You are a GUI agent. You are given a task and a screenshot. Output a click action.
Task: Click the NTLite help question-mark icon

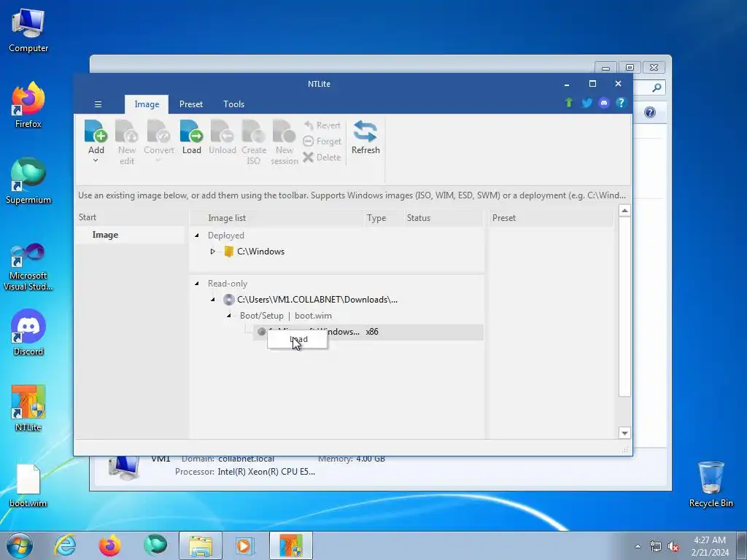(621, 103)
